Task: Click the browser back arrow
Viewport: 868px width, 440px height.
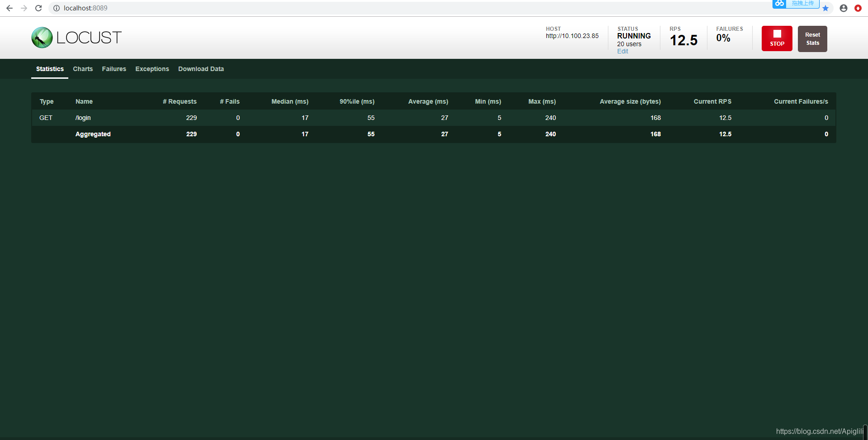Action: (9, 8)
